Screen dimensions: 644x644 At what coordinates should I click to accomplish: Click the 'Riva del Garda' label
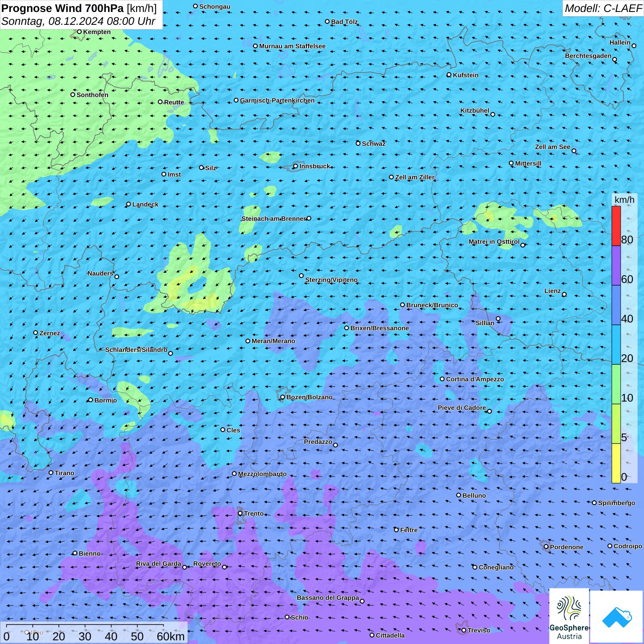(159, 563)
